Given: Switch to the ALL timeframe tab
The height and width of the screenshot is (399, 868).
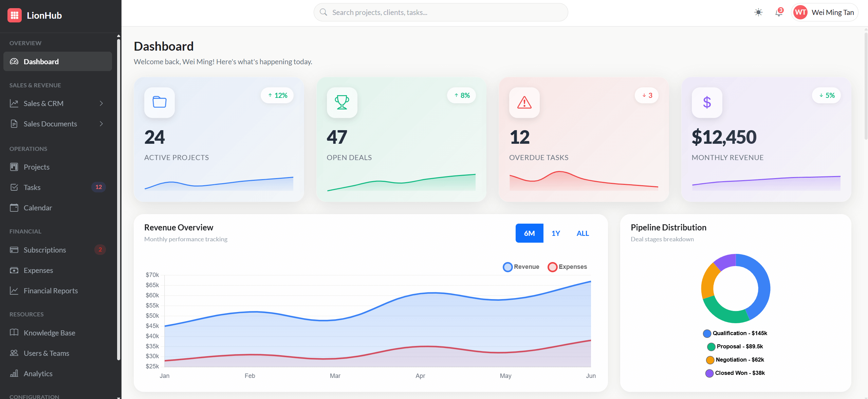Looking at the screenshot, I should pyautogui.click(x=583, y=233).
